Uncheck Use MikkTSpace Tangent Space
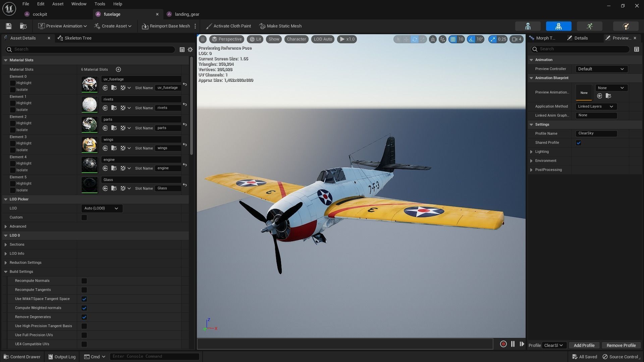 (x=84, y=299)
